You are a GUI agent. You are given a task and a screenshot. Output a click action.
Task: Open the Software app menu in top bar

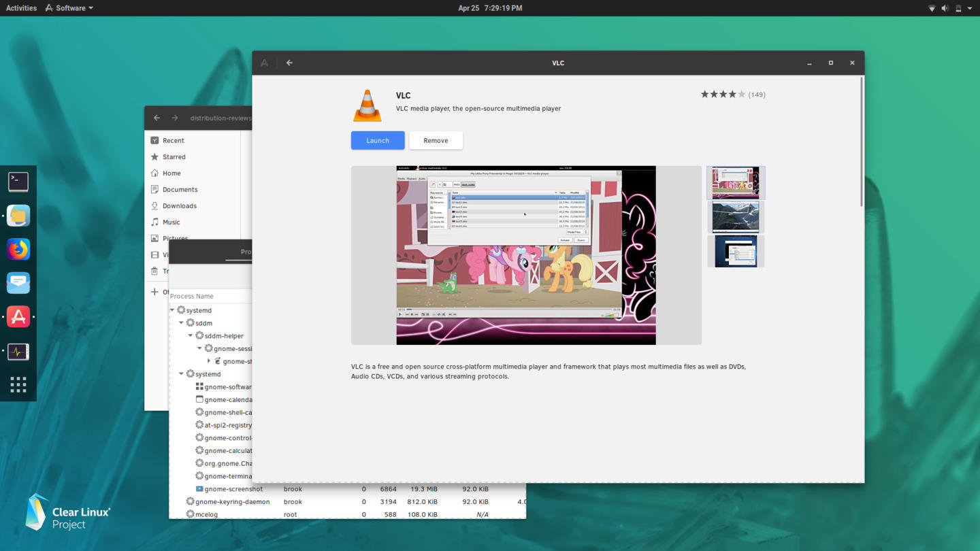(69, 8)
